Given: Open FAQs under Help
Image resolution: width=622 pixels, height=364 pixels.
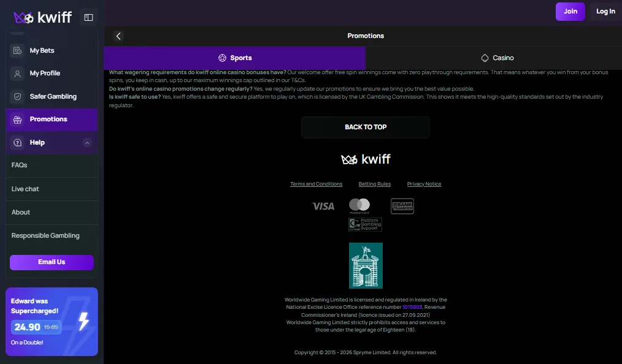Looking at the screenshot, I should (52, 165).
